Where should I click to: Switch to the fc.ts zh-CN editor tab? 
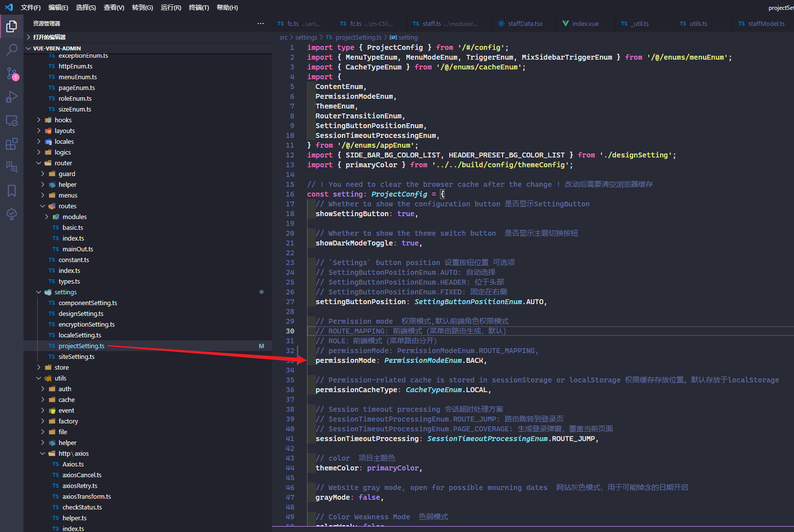(x=371, y=23)
